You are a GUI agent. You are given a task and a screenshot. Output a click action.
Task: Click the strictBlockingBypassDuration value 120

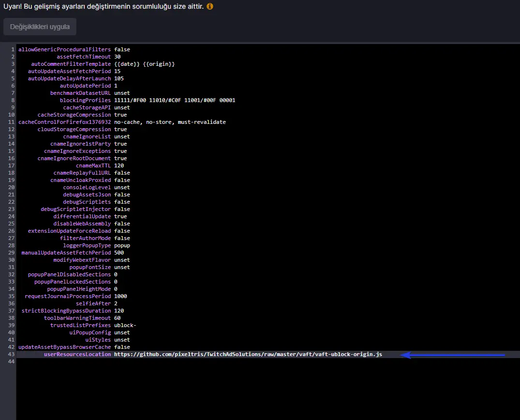(x=119, y=311)
